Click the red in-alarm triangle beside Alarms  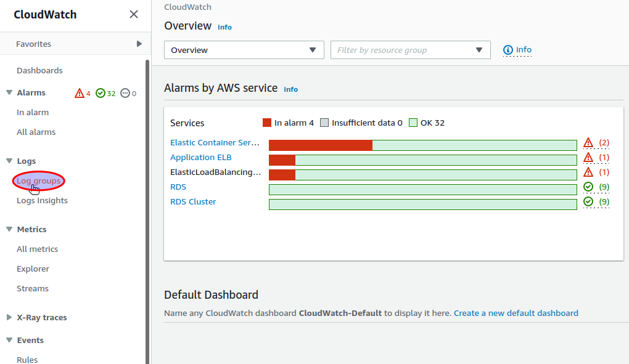(x=80, y=93)
